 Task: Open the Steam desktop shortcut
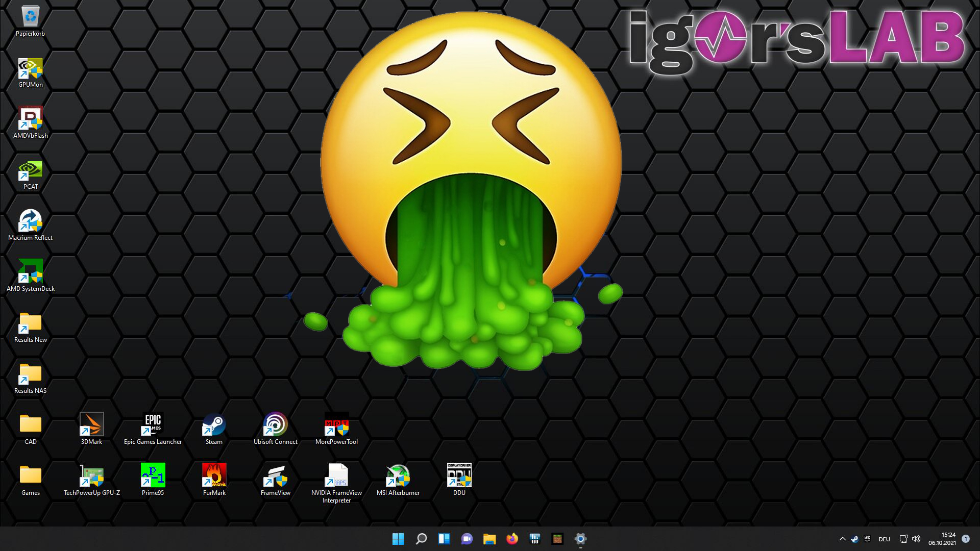pos(214,425)
